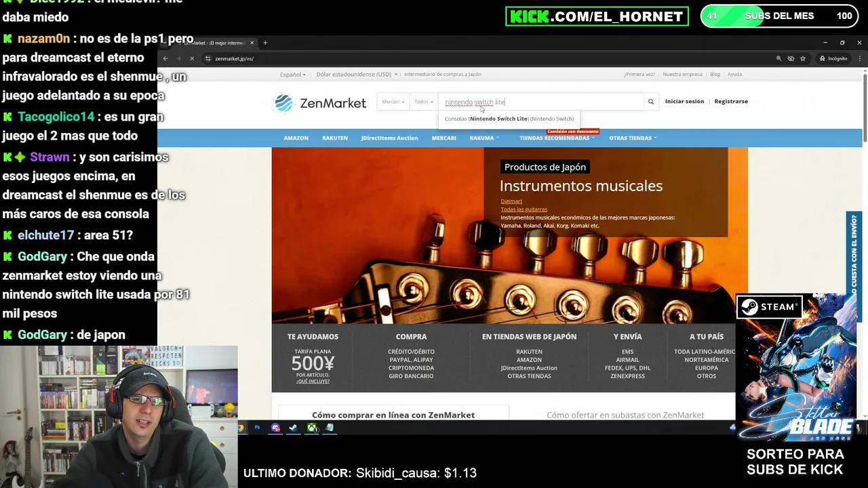Click the Digimart link in banner

click(511, 201)
